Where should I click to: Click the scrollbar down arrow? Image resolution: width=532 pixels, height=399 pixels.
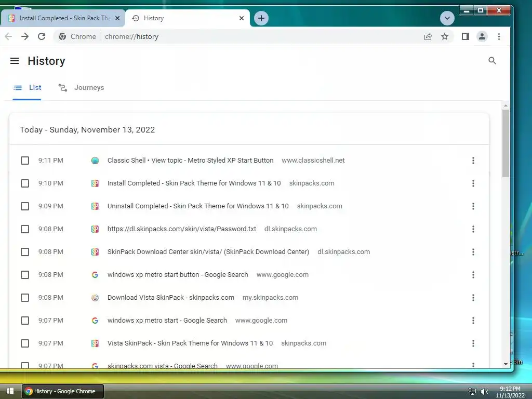pos(506,364)
